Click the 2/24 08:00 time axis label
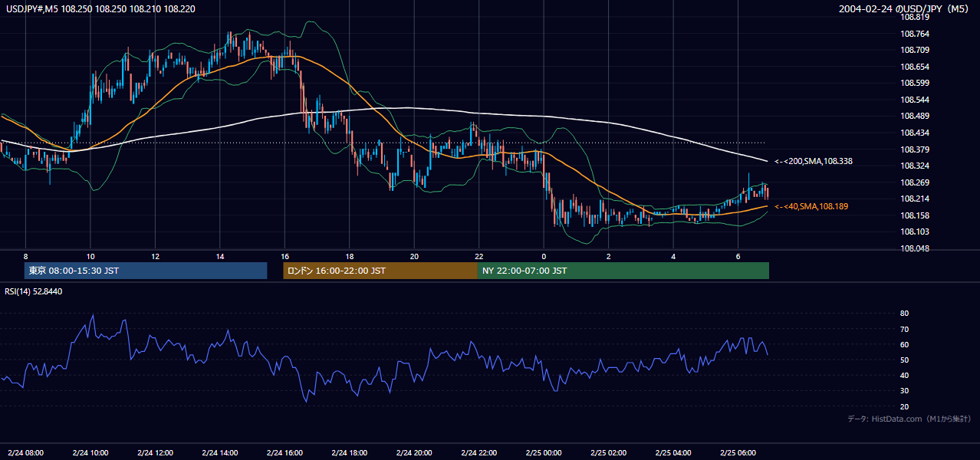 (26, 453)
